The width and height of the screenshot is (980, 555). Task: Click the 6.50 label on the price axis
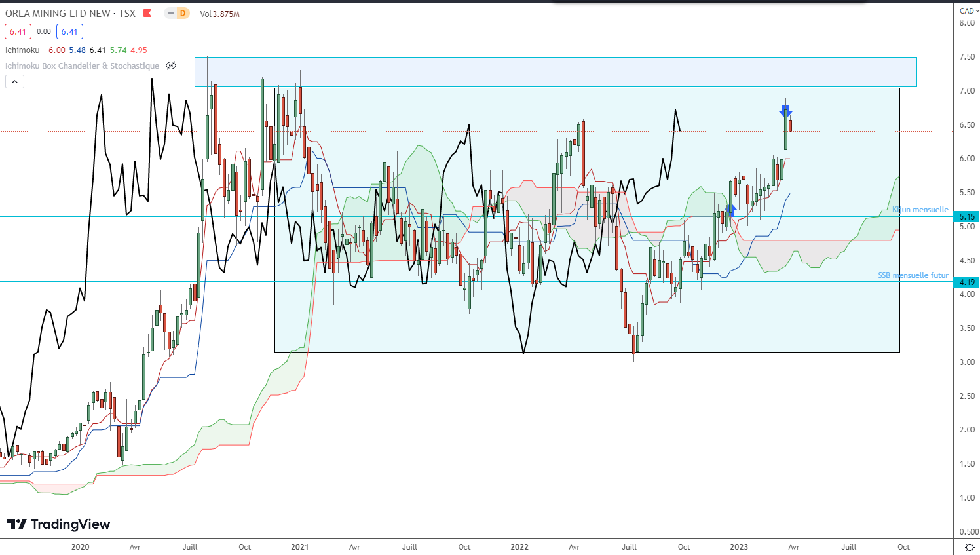967,125
